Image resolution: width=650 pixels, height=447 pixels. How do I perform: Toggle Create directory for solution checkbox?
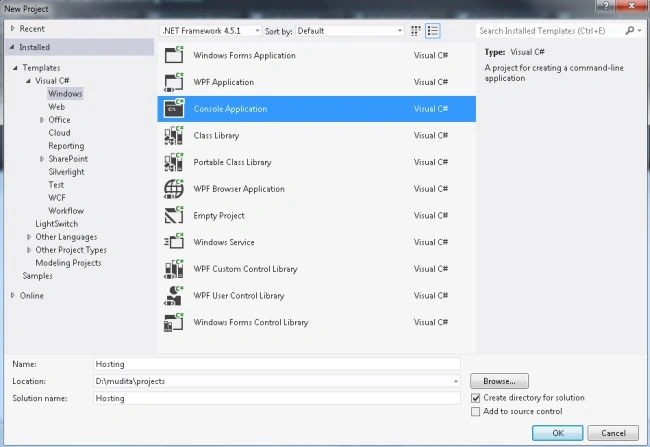(x=475, y=398)
